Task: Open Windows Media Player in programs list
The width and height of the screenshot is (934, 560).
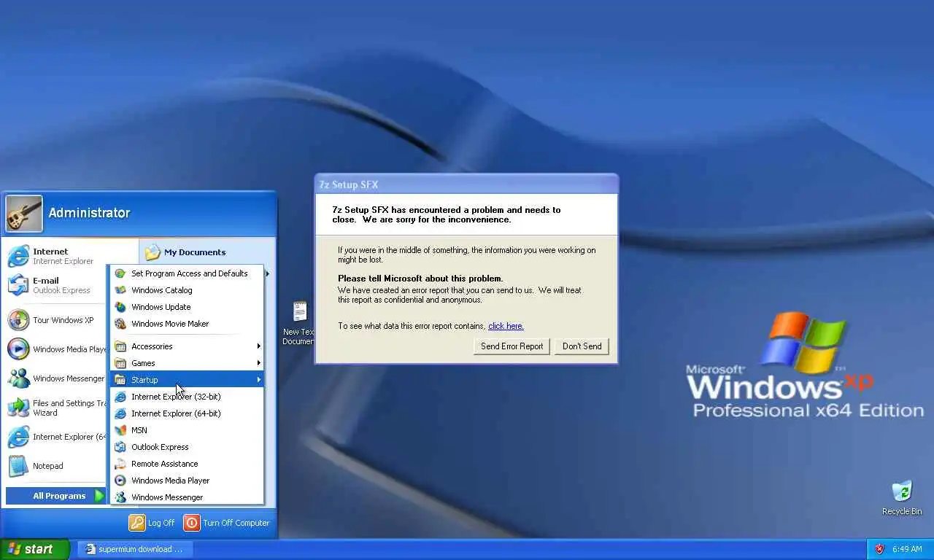Action: click(x=187, y=481)
